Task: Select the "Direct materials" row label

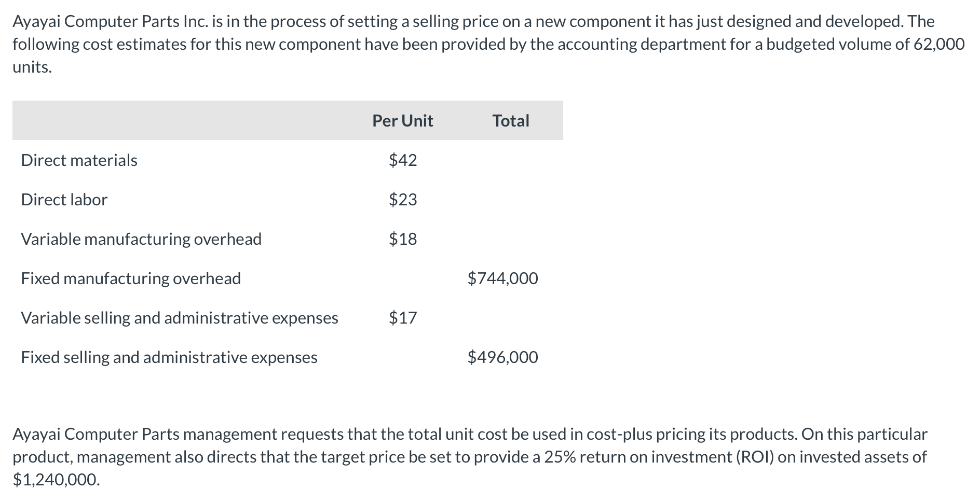Action: pos(79,160)
